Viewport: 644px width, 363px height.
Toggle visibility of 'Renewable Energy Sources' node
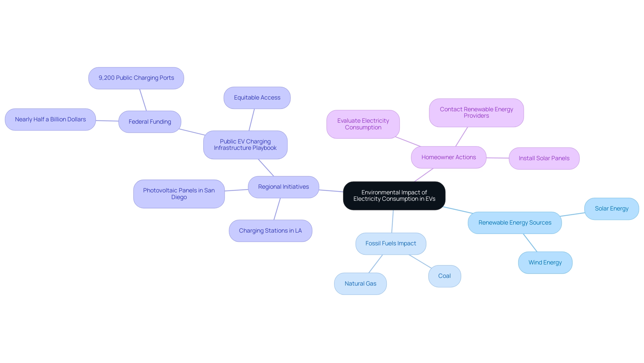[514, 223]
